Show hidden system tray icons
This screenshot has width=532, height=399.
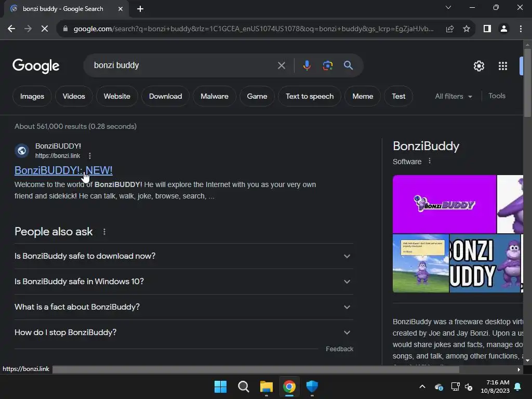tap(422, 387)
